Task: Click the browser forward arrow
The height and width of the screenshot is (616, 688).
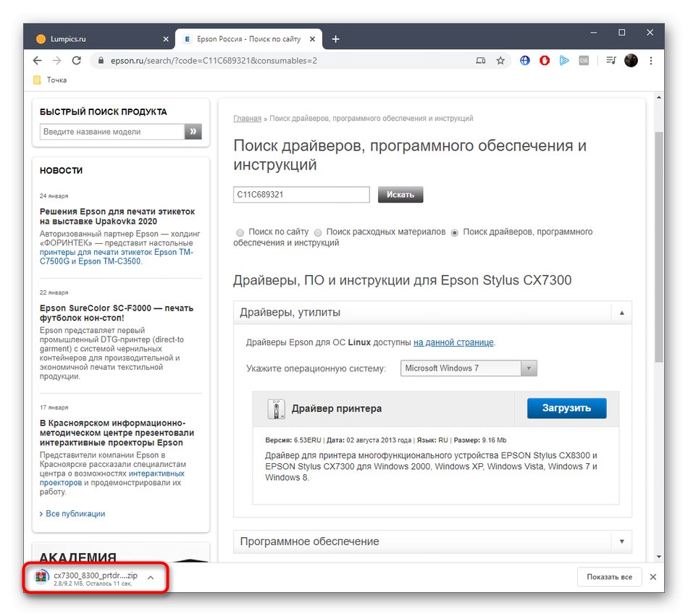Action: (57, 61)
